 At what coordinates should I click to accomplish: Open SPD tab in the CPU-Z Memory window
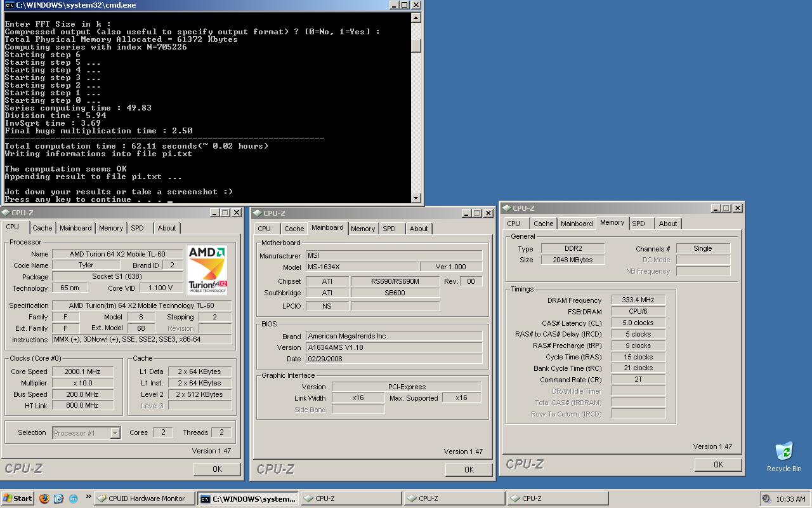pyautogui.click(x=639, y=224)
